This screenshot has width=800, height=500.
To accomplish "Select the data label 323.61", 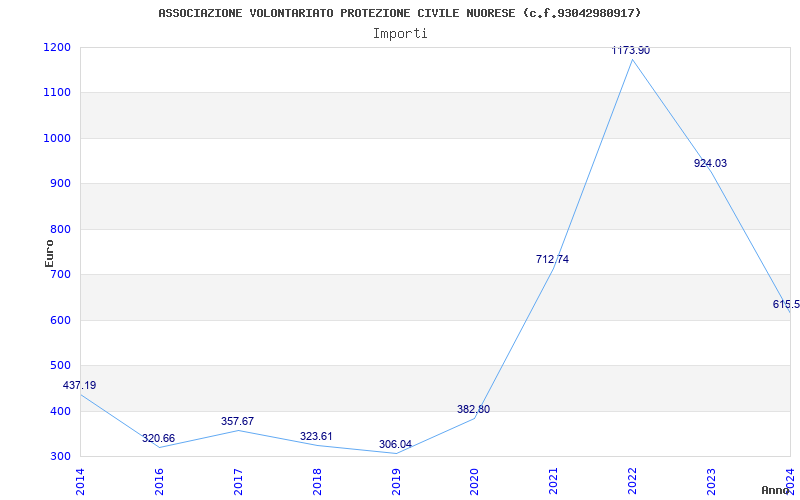I will (x=316, y=437).
